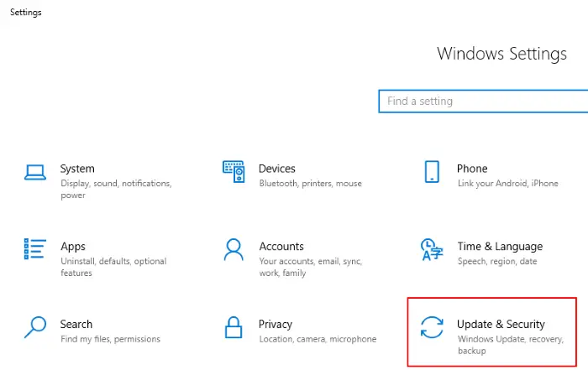Open the Phone settings heading
This screenshot has height=370, width=588.
point(472,169)
